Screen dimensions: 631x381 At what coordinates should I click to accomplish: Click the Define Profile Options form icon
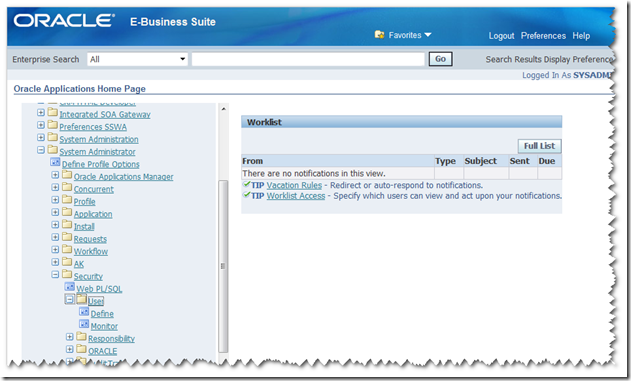pyautogui.click(x=55, y=163)
